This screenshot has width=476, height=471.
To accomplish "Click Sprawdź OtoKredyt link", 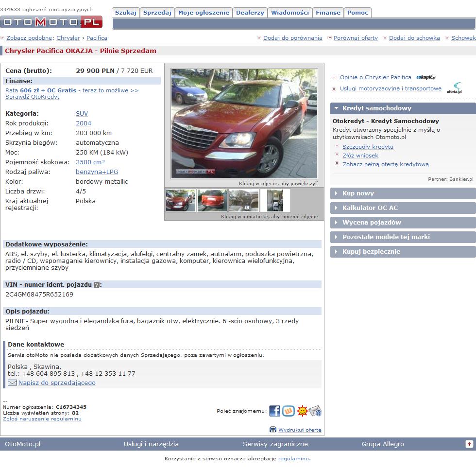I will click(32, 97).
